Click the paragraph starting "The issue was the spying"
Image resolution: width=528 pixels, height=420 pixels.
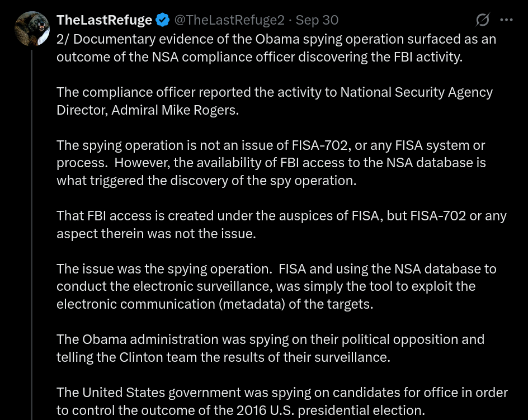(276, 286)
